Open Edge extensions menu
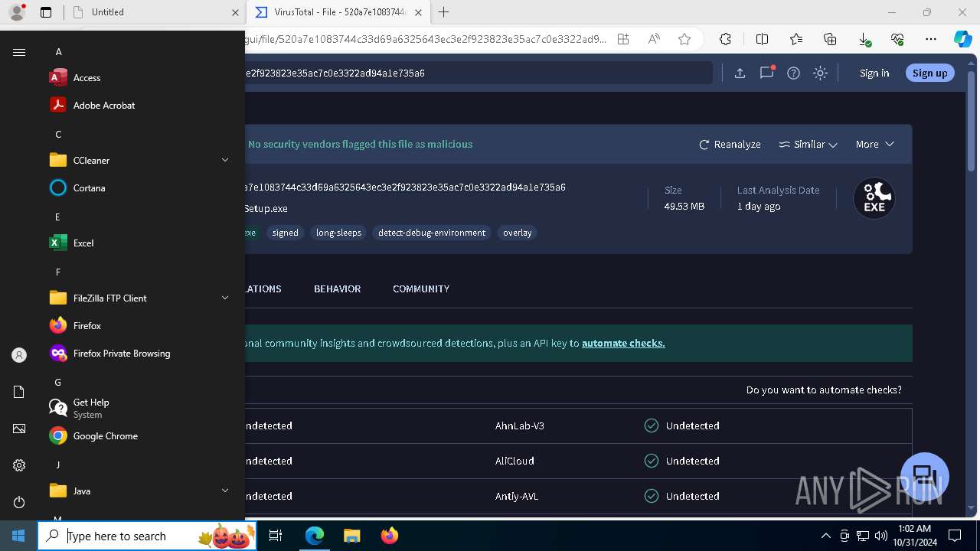Viewport: 980px width, 551px height. point(725,39)
